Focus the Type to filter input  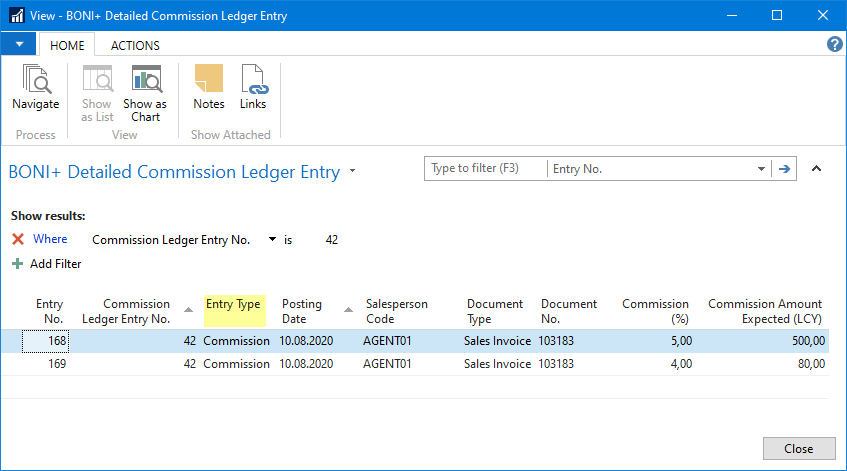point(486,169)
